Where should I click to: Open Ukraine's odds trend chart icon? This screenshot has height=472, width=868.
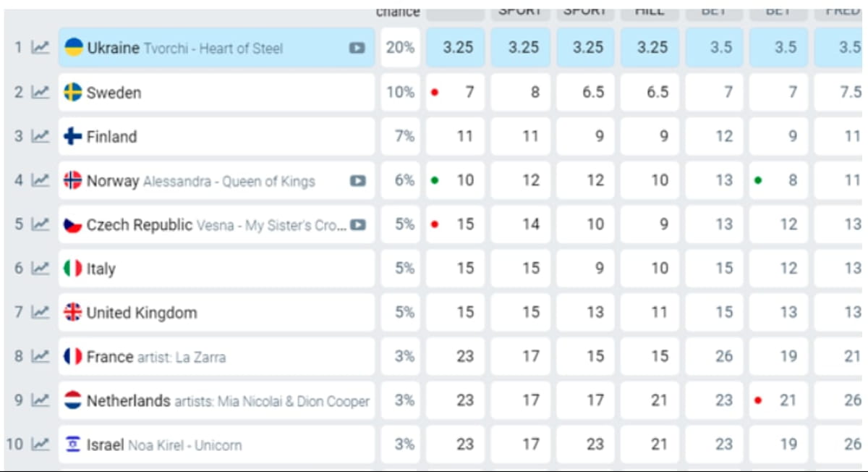(x=41, y=48)
